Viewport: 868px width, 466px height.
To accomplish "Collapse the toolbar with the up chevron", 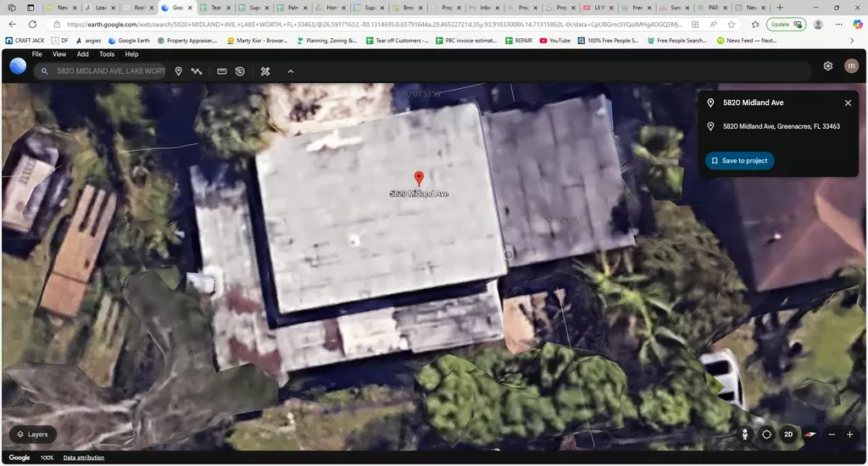I will [291, 71].
